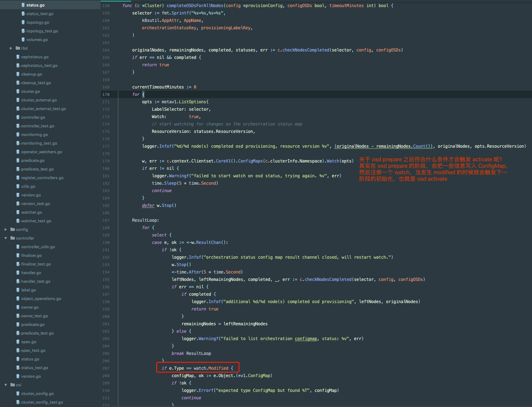
Task: Click the rbd folder icon
Action: pyautogui.click(x=18, y=48)
